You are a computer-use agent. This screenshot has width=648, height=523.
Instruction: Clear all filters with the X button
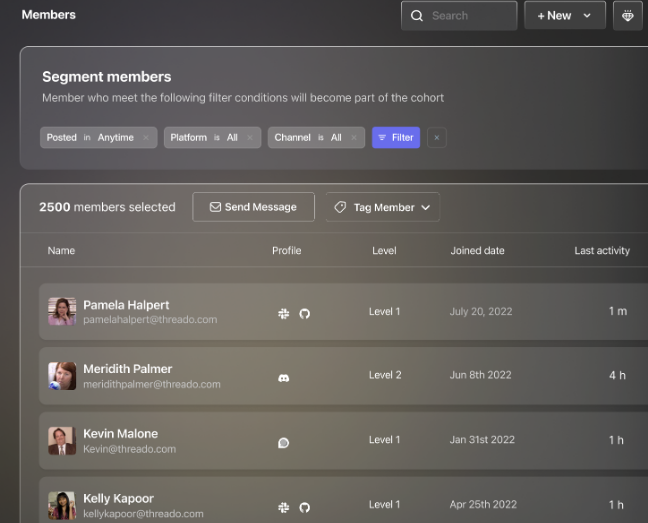click(x=437, y=138)
